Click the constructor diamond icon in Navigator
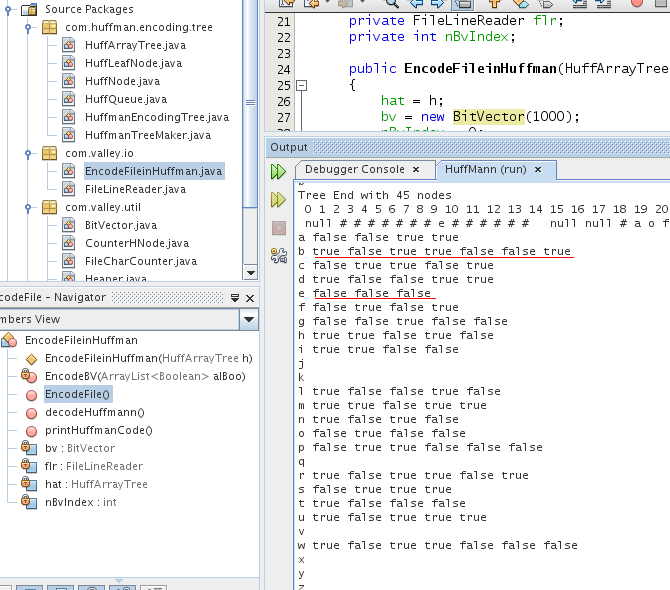Viewport: 670px width, 590px height. tap(31, 359)
